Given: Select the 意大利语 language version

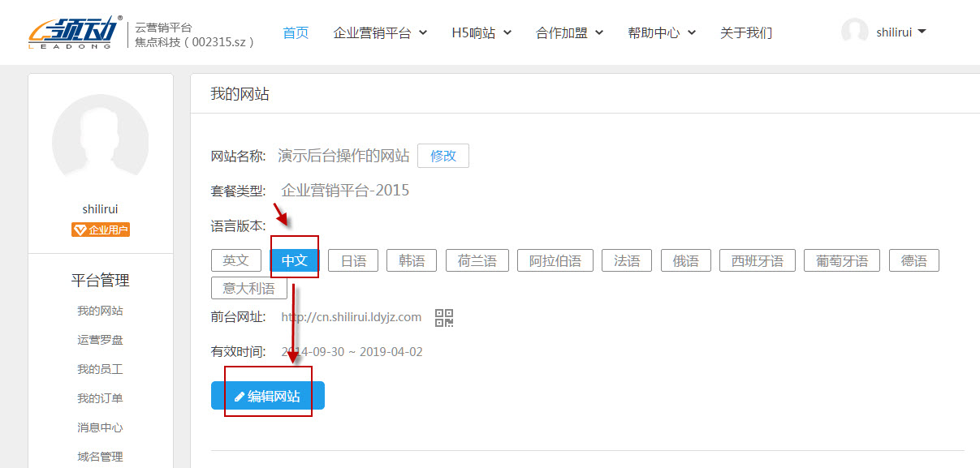Looking at the screenshot, I should click(248, 288).
